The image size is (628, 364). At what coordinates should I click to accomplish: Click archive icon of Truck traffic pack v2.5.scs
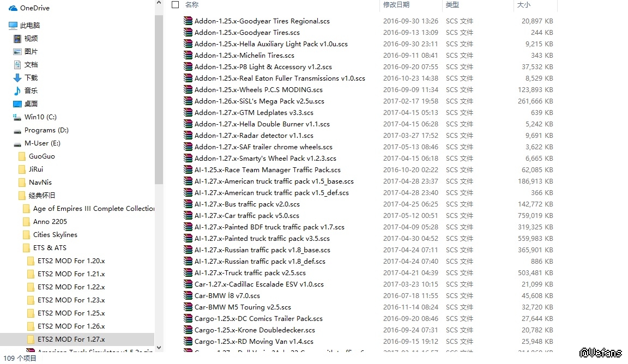point(188,272)
